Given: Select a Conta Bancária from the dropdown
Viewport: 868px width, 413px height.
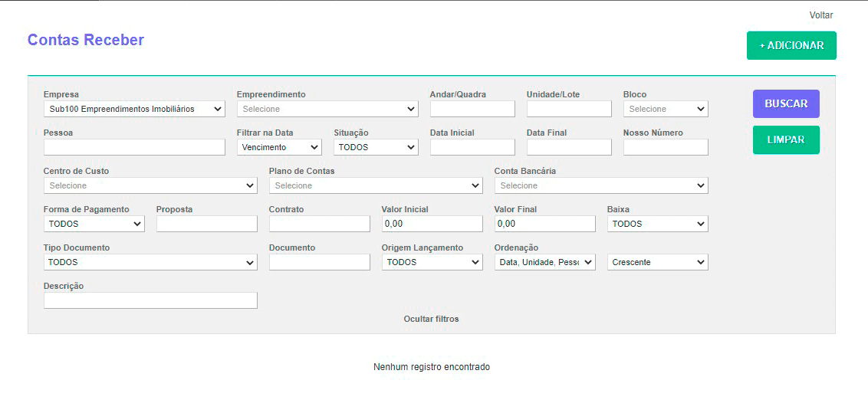Looking at the screenshot, I should [x=601, y=185].
